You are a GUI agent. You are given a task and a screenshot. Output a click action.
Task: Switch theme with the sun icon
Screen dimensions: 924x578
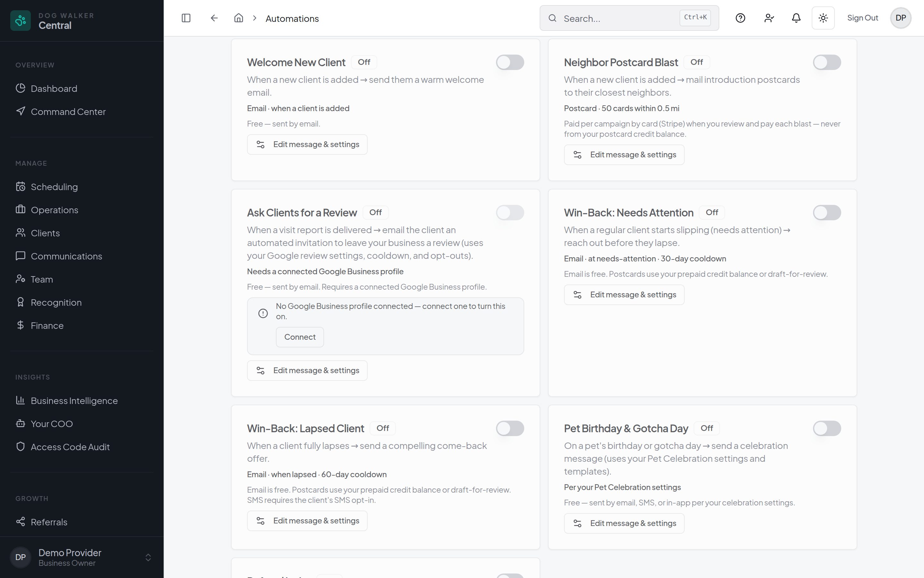(823, 18)
